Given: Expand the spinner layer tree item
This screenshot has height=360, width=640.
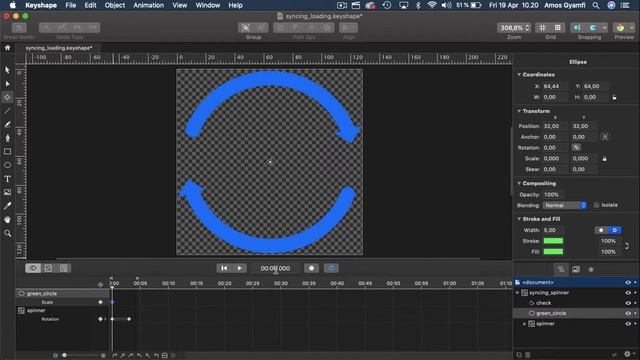Looking at the screenshot, I should 524,324.
